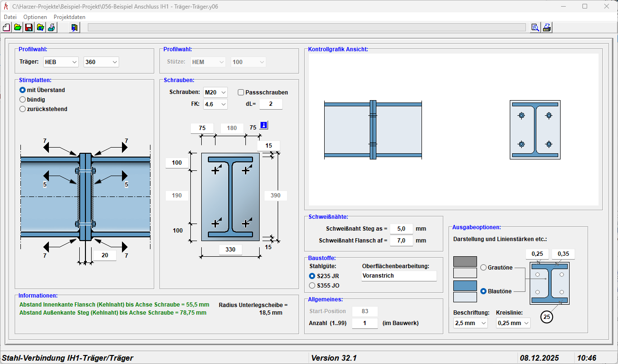Click the open folder icon in toolbar
Image resolution: width=618 pixels, height=364 pixels.
(x=18, y=28)
